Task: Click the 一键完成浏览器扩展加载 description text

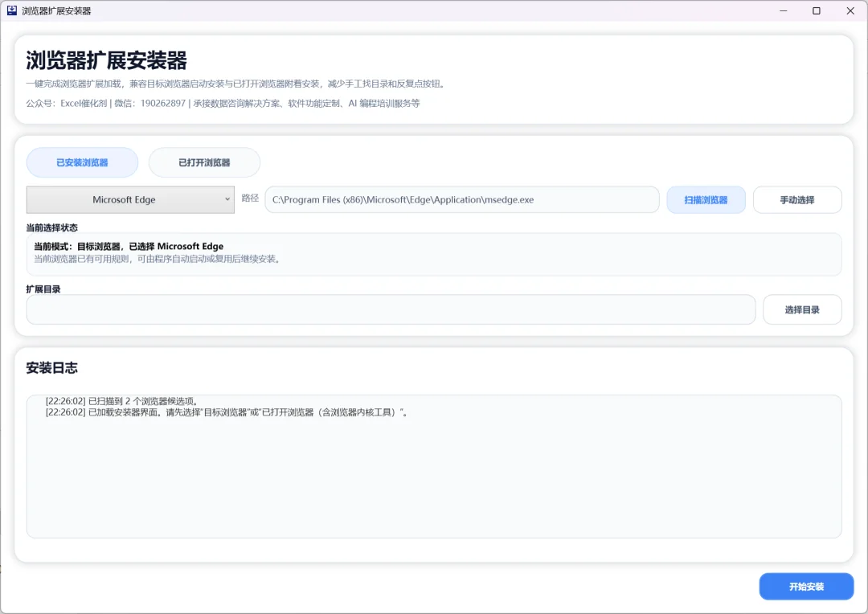Action: click(x=236, y=84)
